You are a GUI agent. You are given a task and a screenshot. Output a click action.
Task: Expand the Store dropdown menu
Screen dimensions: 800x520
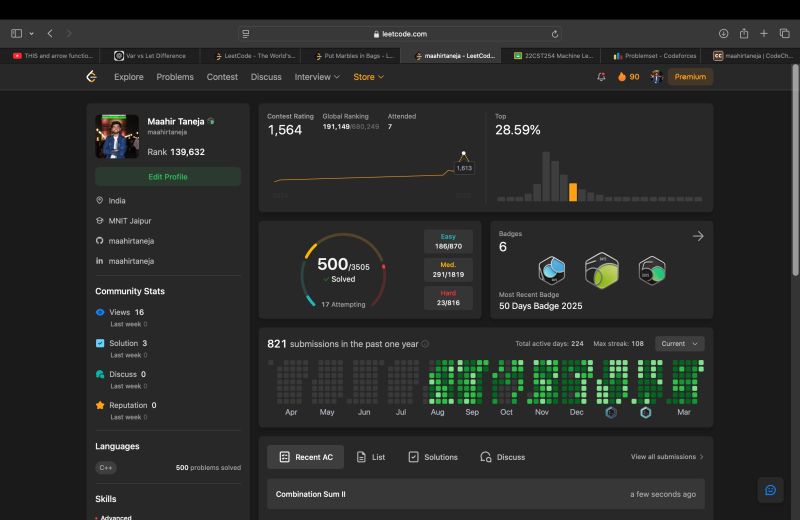[x=368, y=77]
